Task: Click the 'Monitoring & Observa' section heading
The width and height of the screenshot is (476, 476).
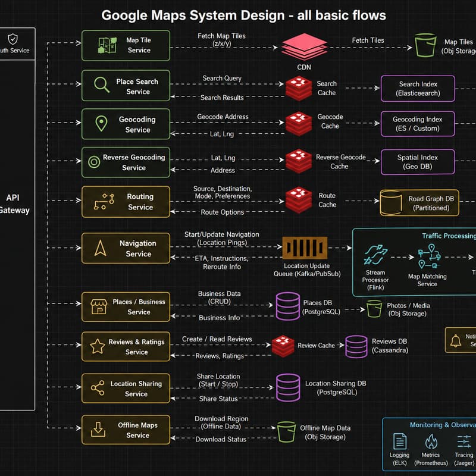Action: (443, 425)
